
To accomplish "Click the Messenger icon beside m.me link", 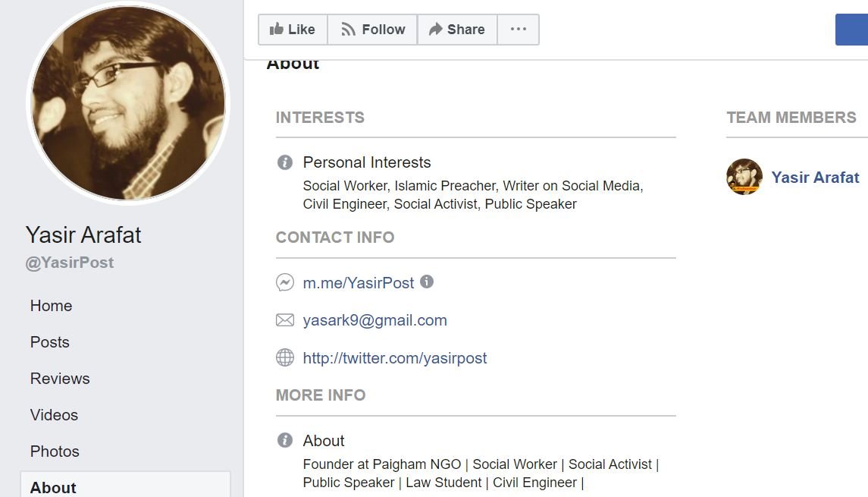I will point(285,283).
